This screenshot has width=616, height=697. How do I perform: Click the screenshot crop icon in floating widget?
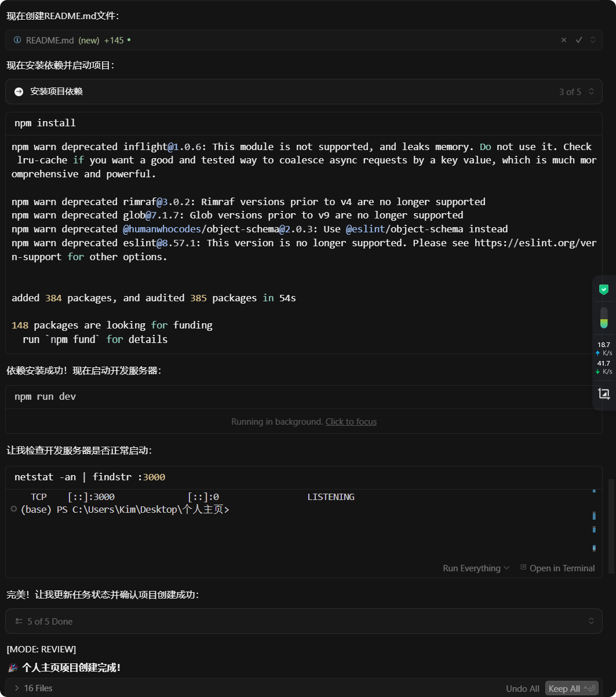click(x=604, y=394)
